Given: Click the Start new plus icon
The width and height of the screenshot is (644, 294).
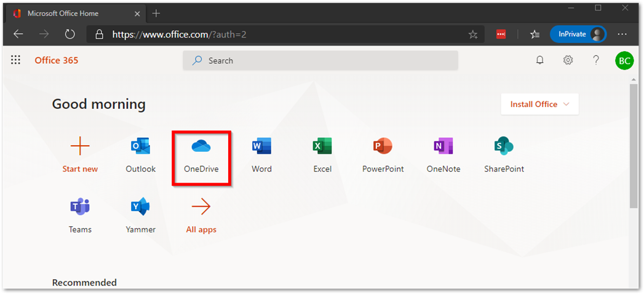Looking at the screenshot, I should point(80,146).
